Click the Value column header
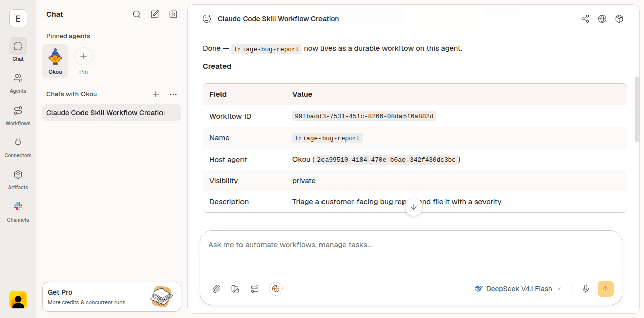 302,94
